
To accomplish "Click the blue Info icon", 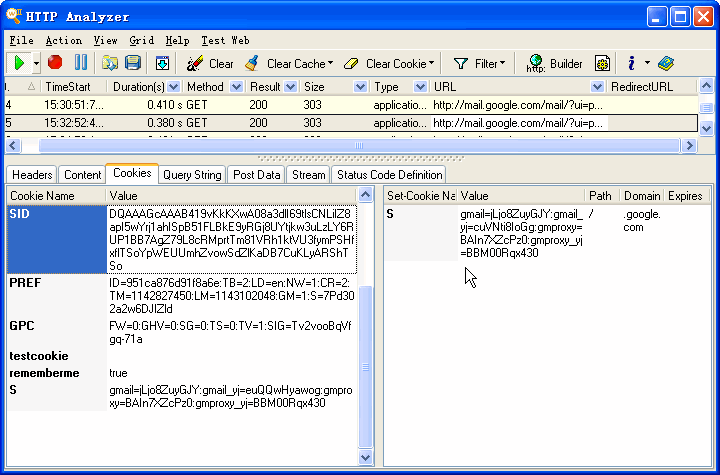I will coord(631,63).
